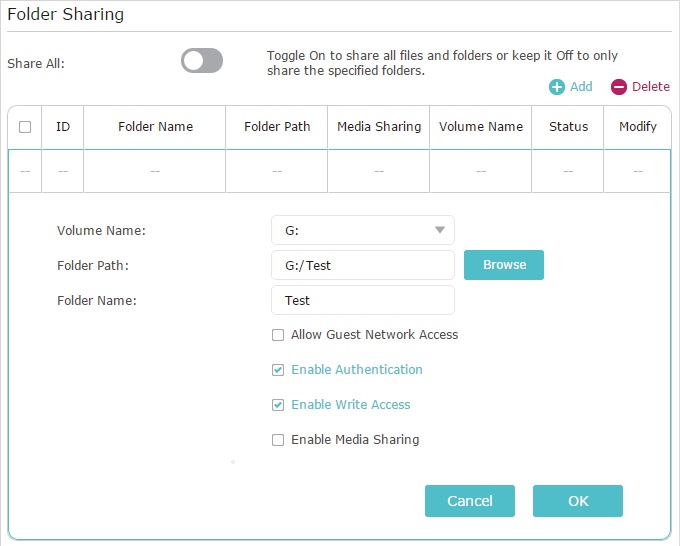This screenshot has width=680, height=546.
Task: Uncheck Enable Write Access
Action: 278,405
